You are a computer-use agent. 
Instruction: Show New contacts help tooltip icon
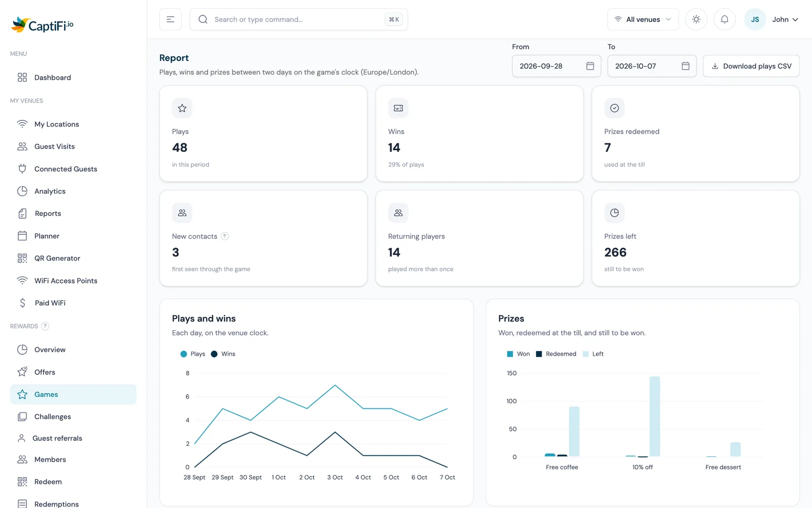pos(225,236)
